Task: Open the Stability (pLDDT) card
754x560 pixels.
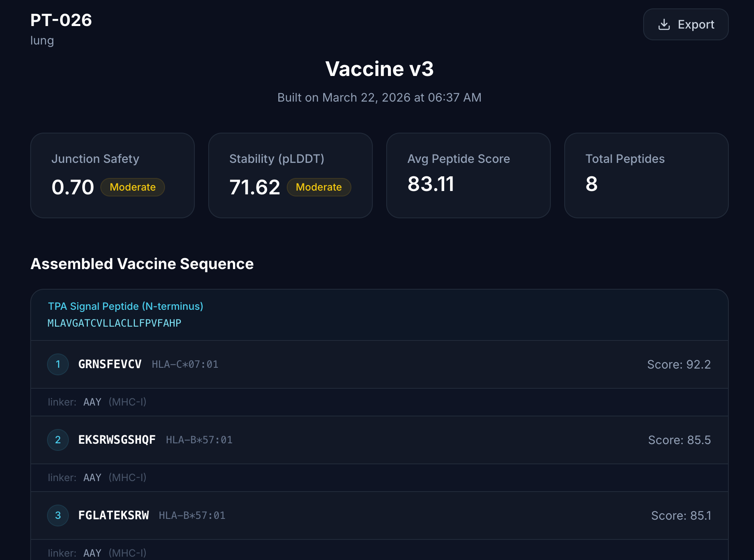Action: (291, 175)
